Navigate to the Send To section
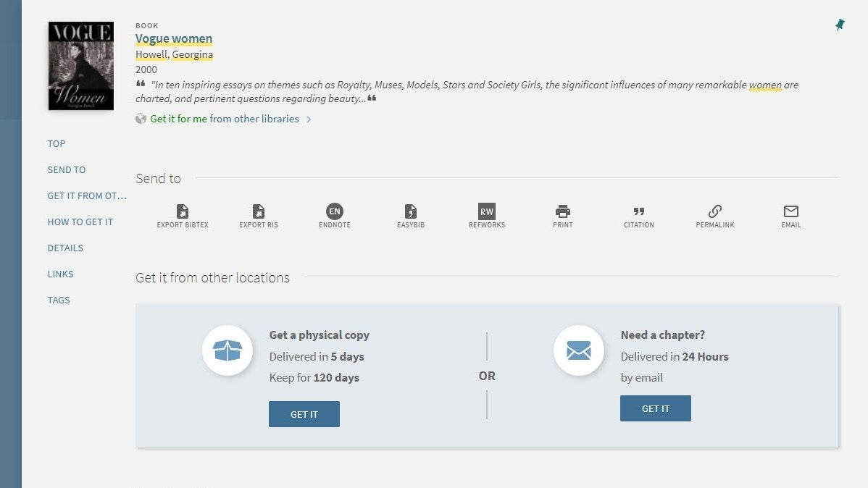 click(x=67, y=169)
